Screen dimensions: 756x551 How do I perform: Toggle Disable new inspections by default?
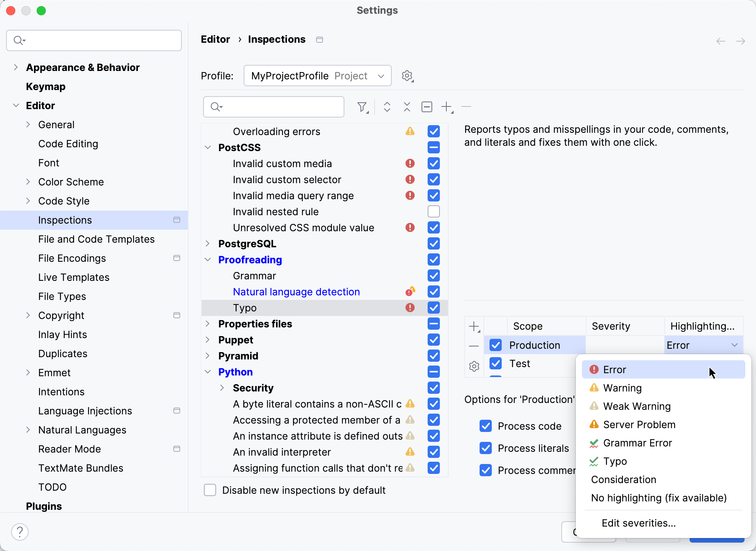pos(210,490)
